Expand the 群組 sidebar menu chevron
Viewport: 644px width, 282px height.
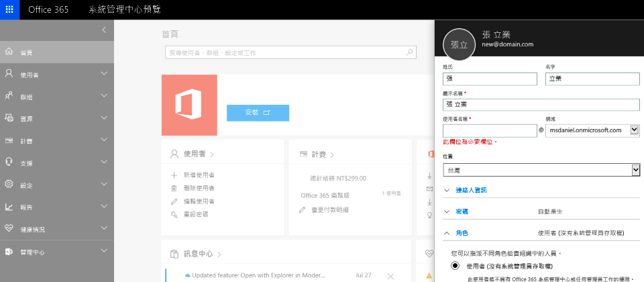click(104, 96)
